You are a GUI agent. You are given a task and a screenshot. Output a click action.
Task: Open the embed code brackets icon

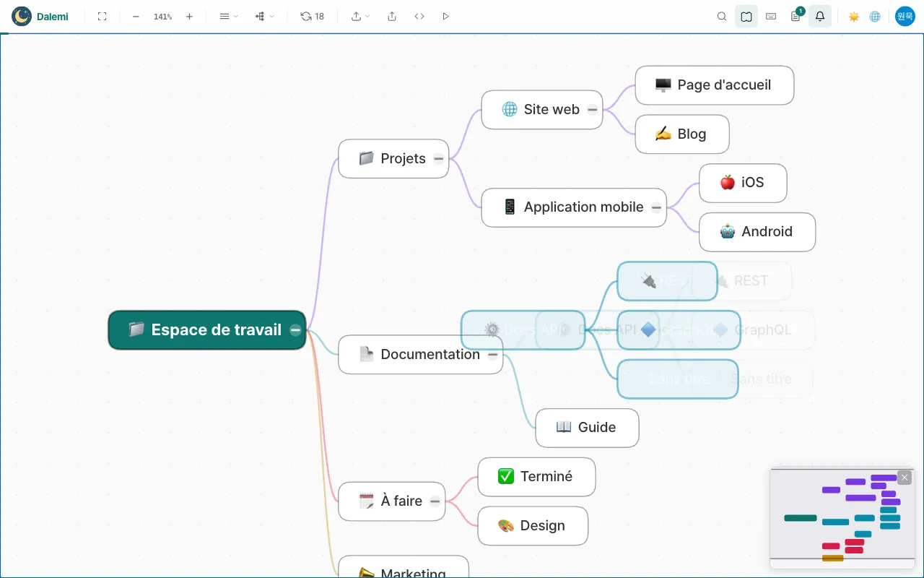coord(419,16)
